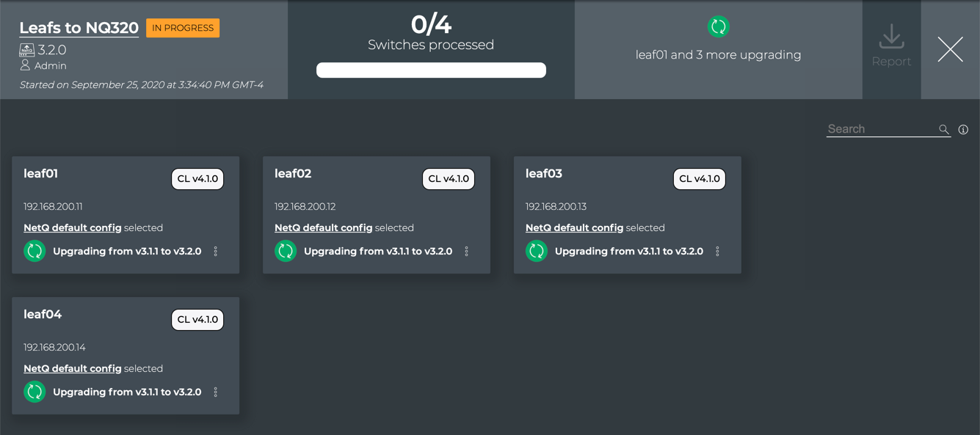Download the upgrade Report
The width and height of the screenshot is (980, 435).
click(891, 45)
